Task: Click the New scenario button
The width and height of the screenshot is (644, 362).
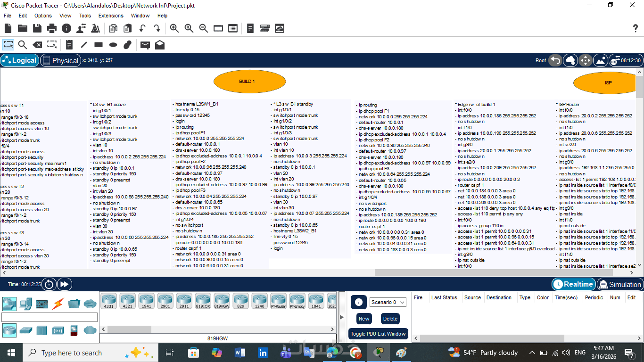Action: 364,319
